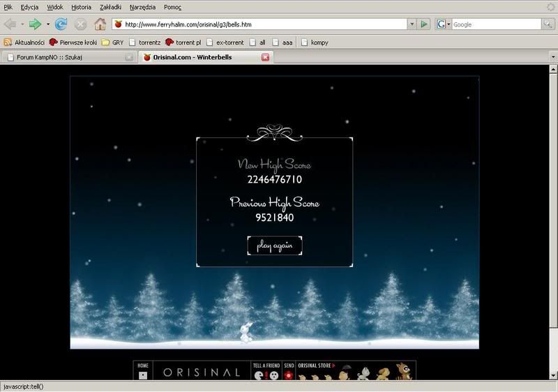The image size is (558, 392).
Task: Click the scrollbar down arrow
Action: 553,376
